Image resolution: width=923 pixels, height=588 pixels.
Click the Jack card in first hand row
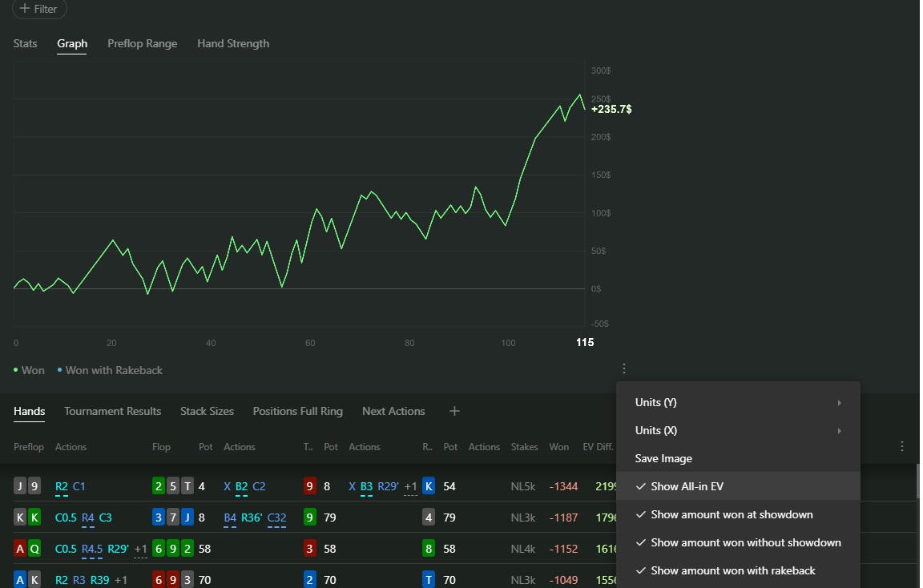coord(20,486)
